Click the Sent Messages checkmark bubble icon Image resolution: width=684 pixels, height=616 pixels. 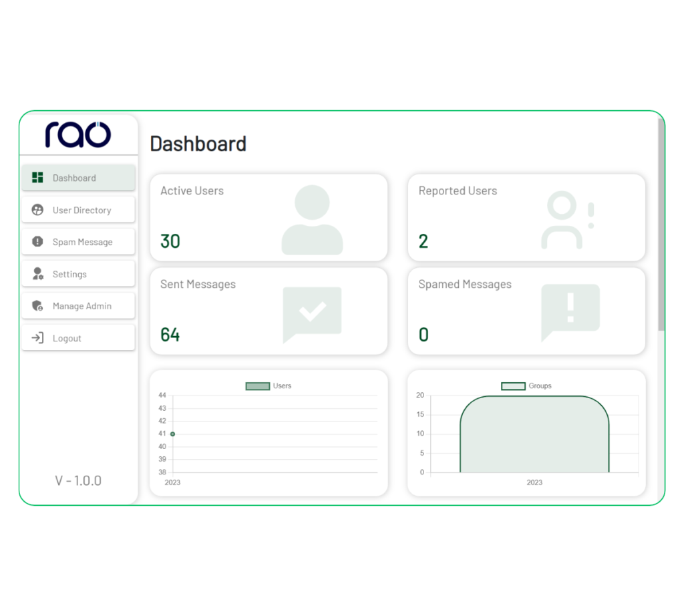pos(312,313)
